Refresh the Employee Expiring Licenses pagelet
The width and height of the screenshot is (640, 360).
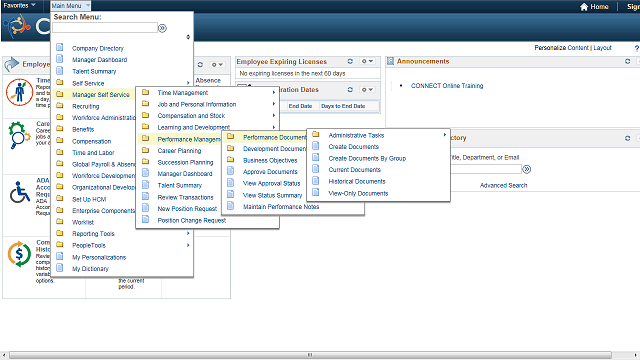tap(350, 61)
